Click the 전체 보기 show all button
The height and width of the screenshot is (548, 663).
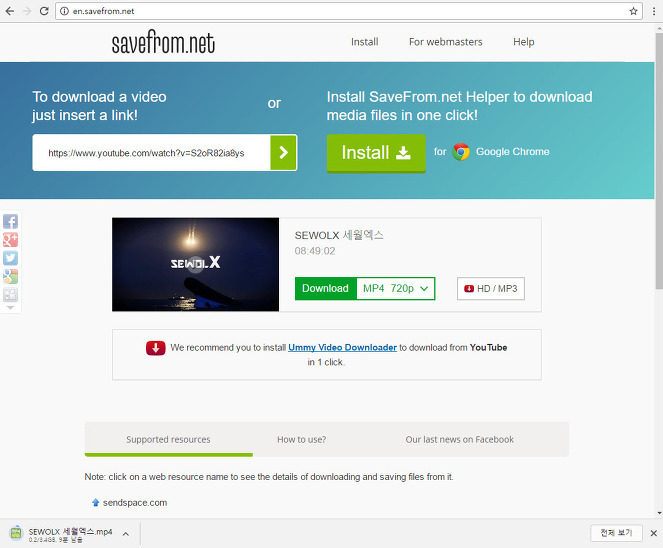(616, 533)
